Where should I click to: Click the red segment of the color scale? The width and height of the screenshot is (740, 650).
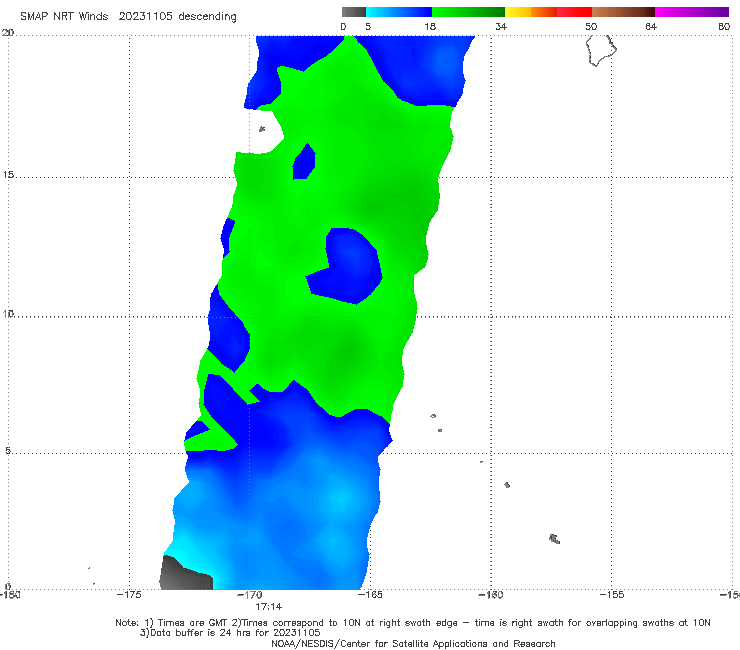pyautogui.click(x=574, y=12)
